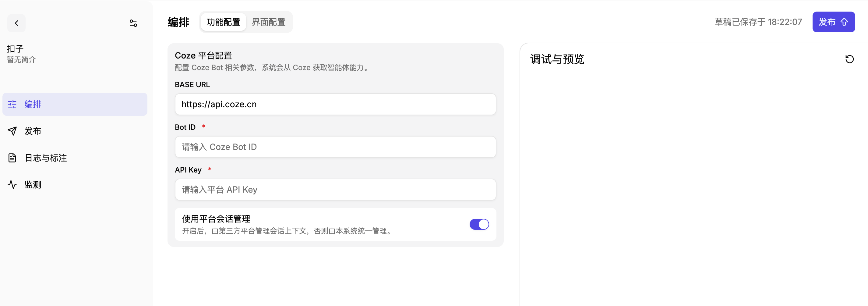Image resolution: width=868 pixels, height=306 pixels.
Task: Open 编排 in the sidebar
Action: (x=75, y=104)
